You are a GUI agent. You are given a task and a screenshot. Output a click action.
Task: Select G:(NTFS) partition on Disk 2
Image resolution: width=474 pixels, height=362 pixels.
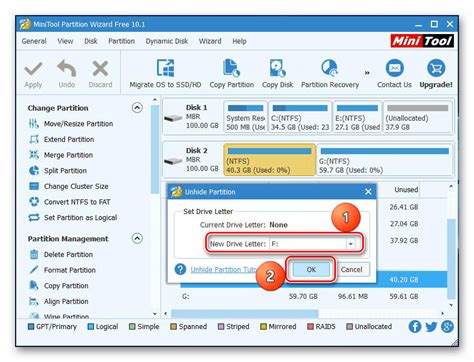point(385,160)
